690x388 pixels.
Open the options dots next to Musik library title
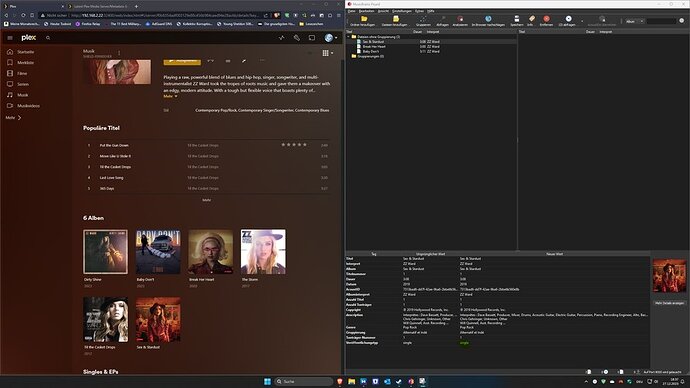[x=119, y=53]
